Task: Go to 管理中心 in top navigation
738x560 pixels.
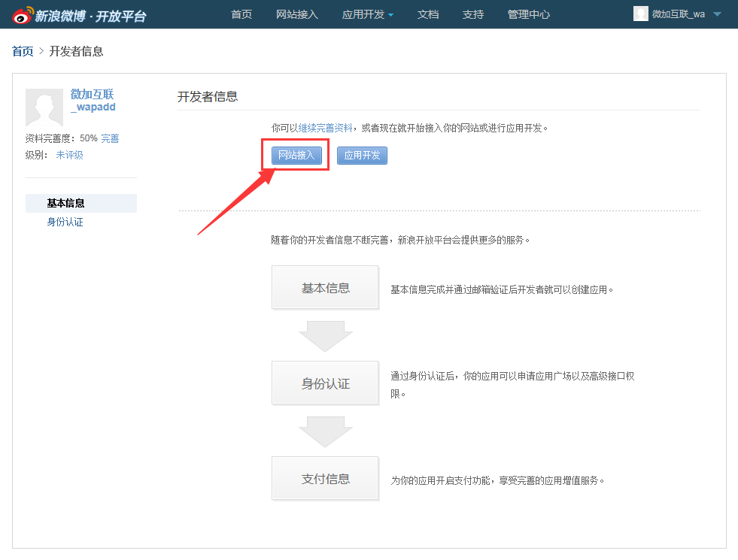Action: [529, 14]
